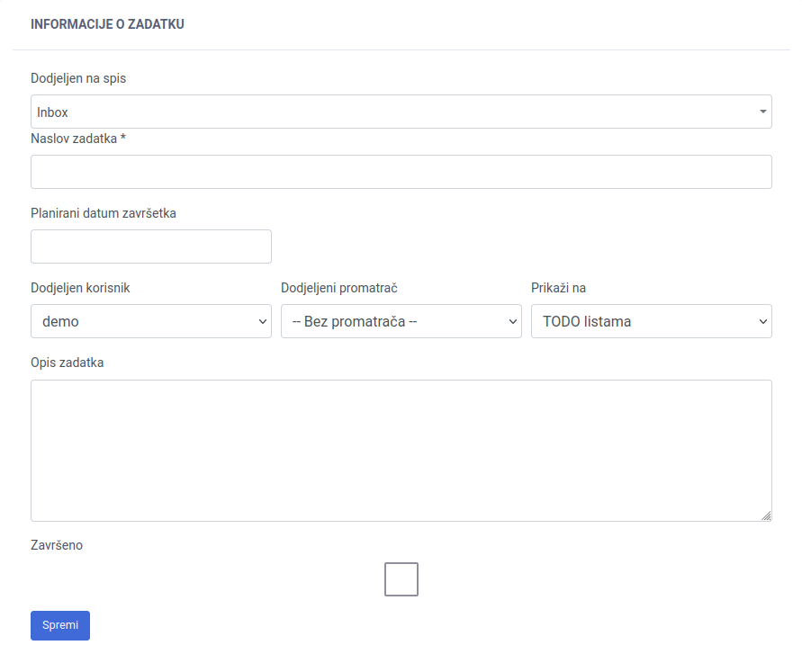
Task: Click inside the Opis zadatka text area
Action: point(401,450)
